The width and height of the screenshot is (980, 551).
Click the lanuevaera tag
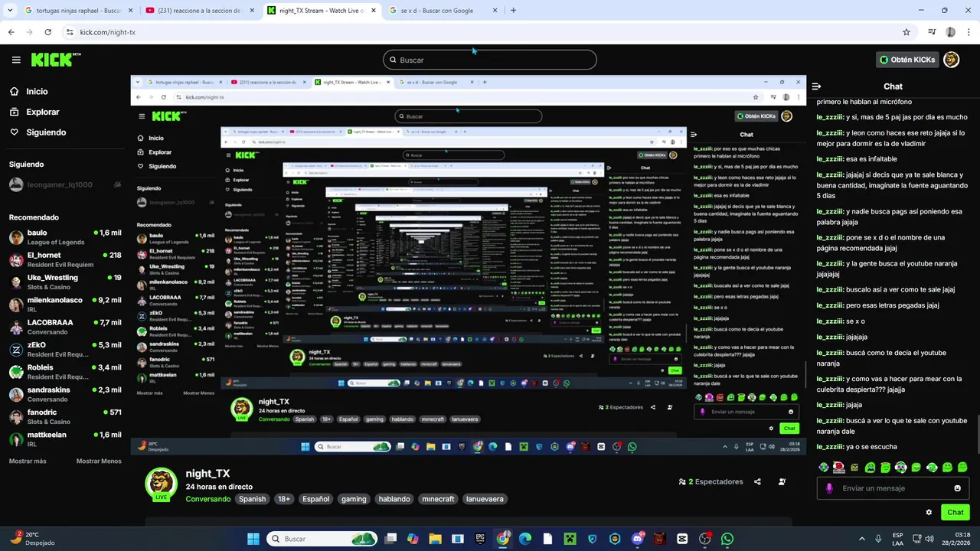pyautogui.click(x=485, y=499)
